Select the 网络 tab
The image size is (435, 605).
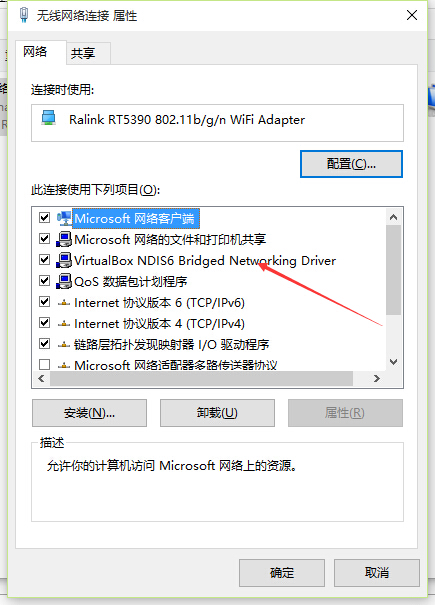36,51
